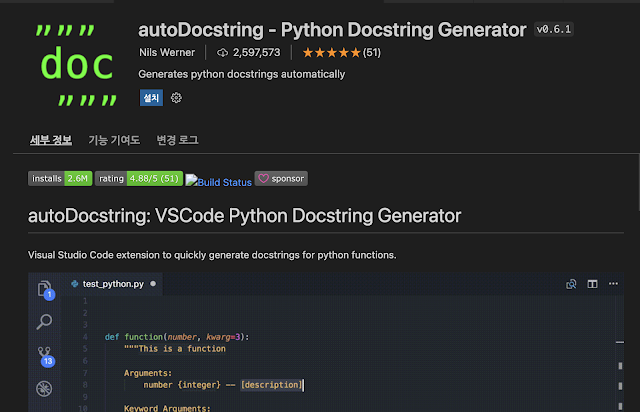This screenshot has height=412, width=640.
Task: Click the Debug no-bug icon in the demo
Action: pyautogui.click(x=44, y=388)
